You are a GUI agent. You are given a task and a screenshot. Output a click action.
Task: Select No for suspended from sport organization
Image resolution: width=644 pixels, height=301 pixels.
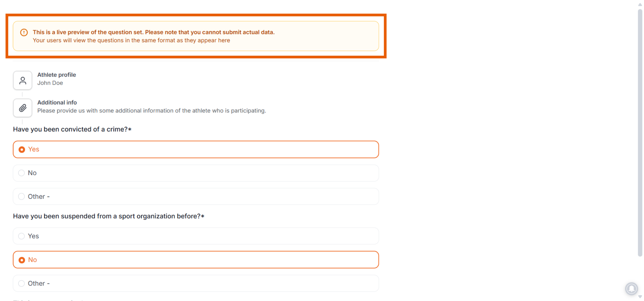point(196,260)
